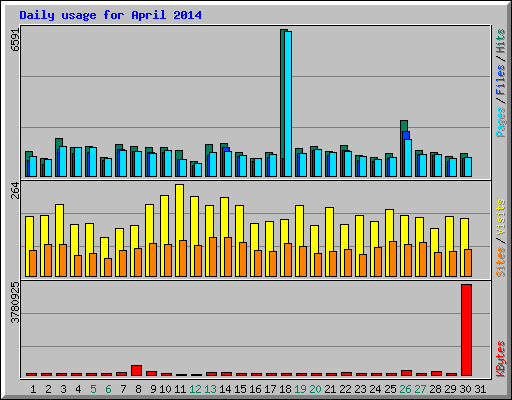Click day label 31 on the x-axis
512x400 pixels.
(480, 389)
